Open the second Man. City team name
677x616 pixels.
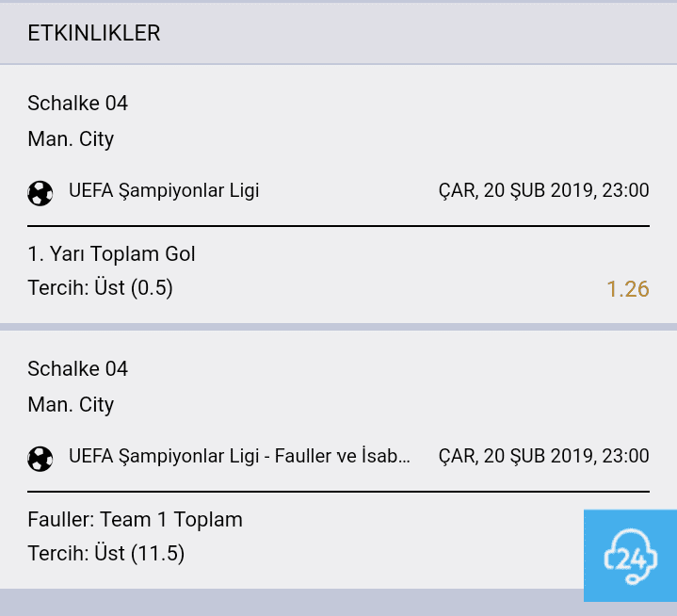click(71, 405)
